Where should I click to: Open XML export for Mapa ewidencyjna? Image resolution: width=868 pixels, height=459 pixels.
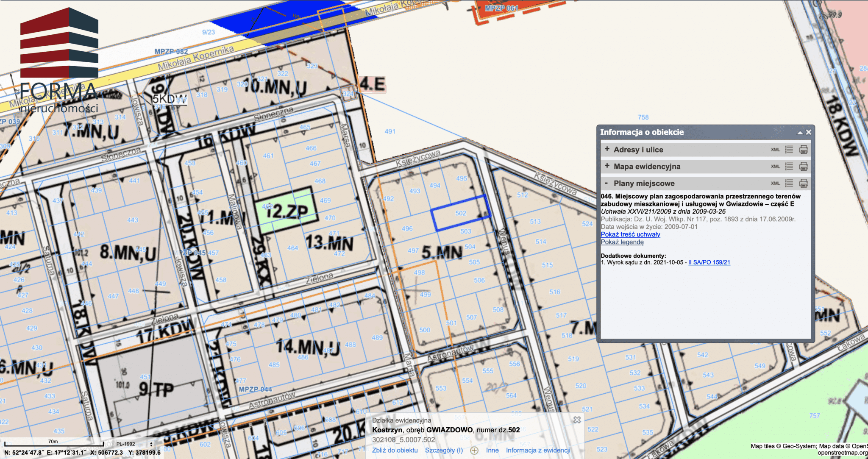775,167
